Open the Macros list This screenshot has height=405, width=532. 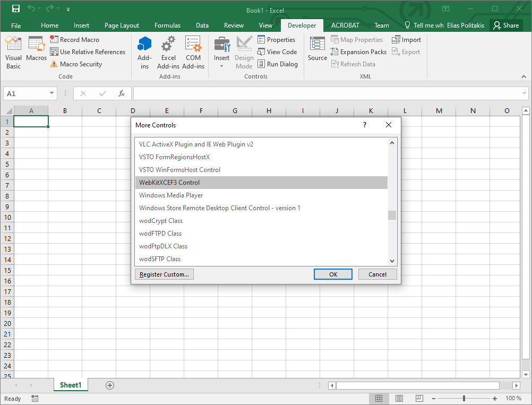click(x=36, y=49)
